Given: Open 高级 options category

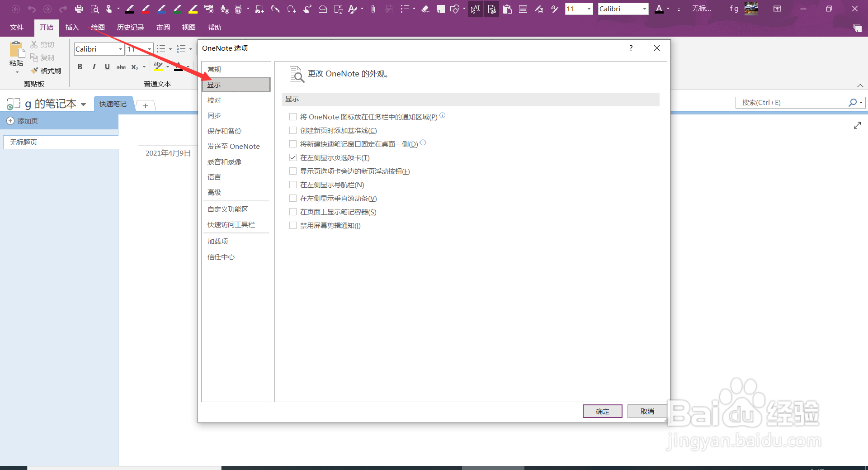Looking at the screenshot, I should (236, 192).
